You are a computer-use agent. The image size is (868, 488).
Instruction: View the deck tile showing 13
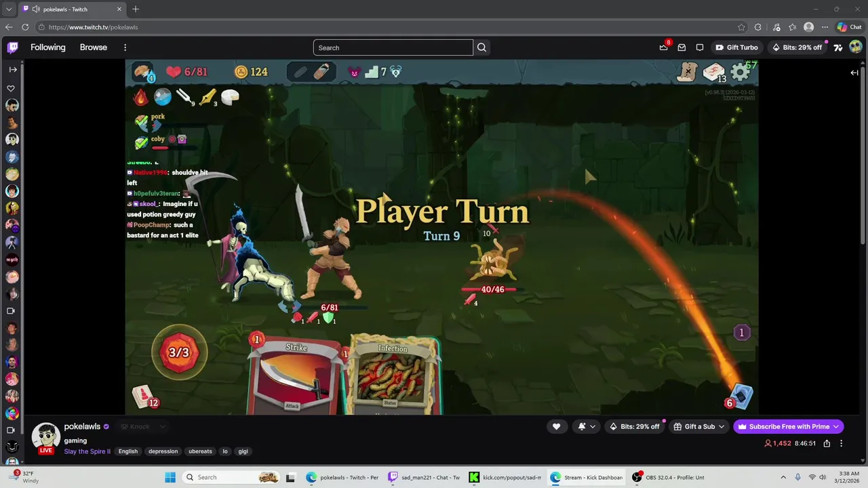click(714, 72)
